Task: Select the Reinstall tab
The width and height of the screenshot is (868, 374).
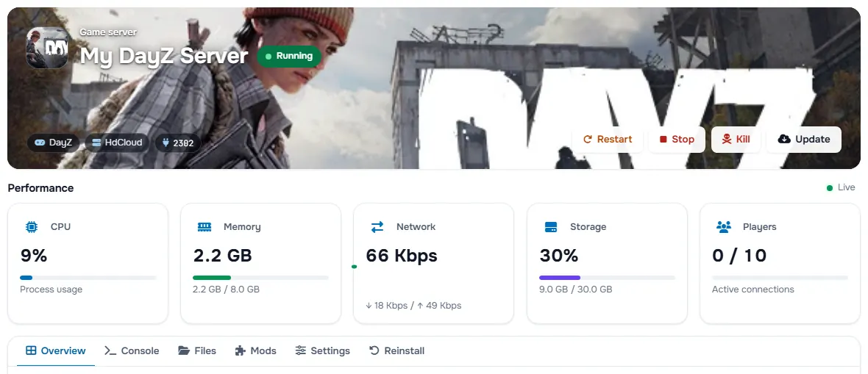Action: pyautogui.click(x=397, y=350)
